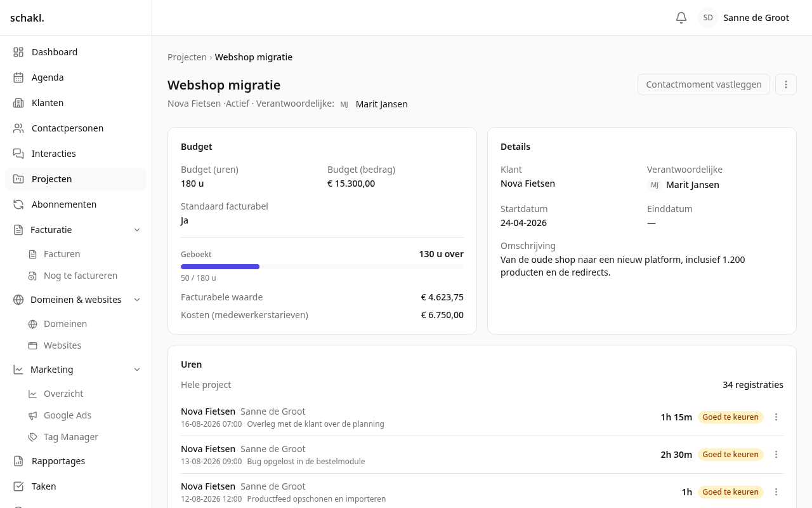Go to Dashboard
Image resolution: width=812 pixels, height=508 pixels.
point(75,52)
